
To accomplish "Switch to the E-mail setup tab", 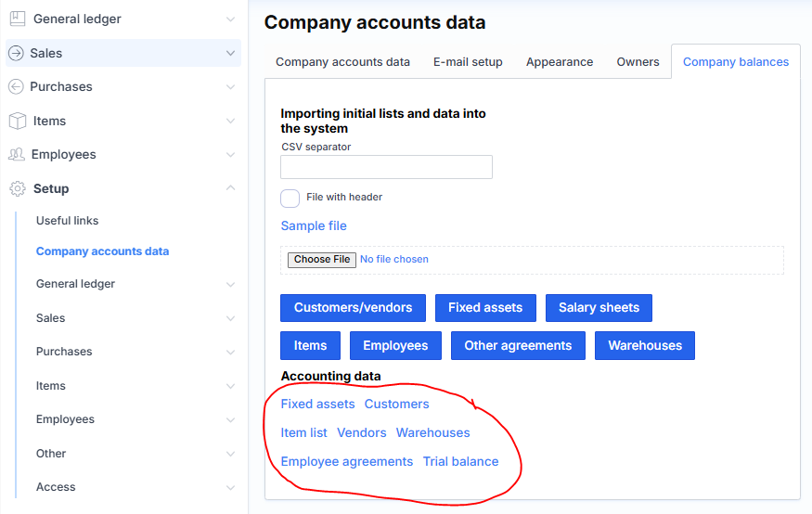I will click(468, 62).
